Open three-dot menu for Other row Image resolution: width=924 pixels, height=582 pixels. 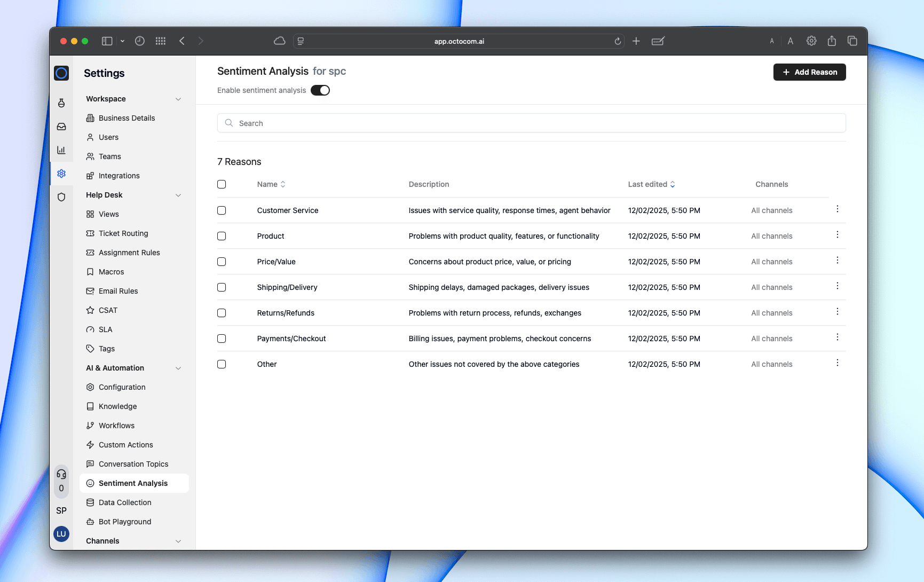[837, 363]
